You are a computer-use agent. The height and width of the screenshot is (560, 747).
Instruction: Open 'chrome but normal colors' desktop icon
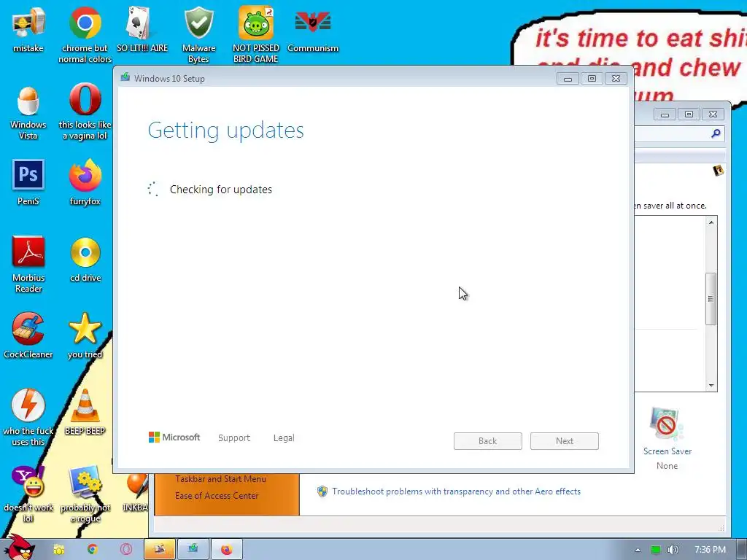pos(85,35)
